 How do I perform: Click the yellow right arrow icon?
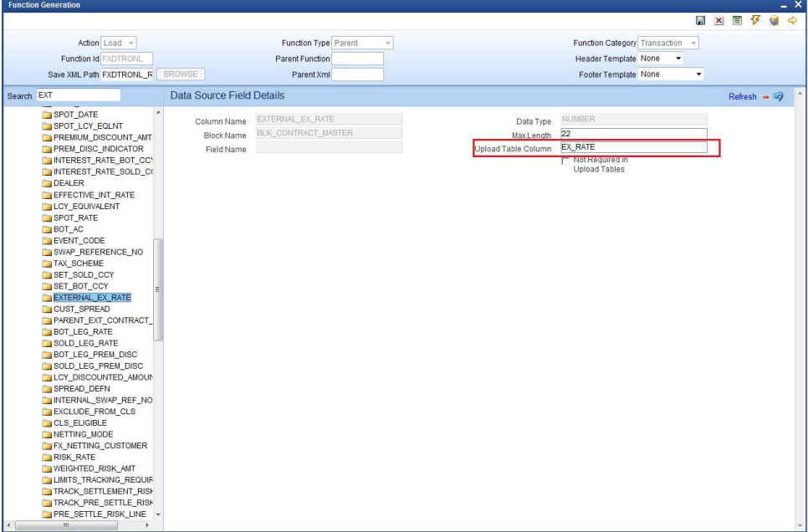pos(793,21)
